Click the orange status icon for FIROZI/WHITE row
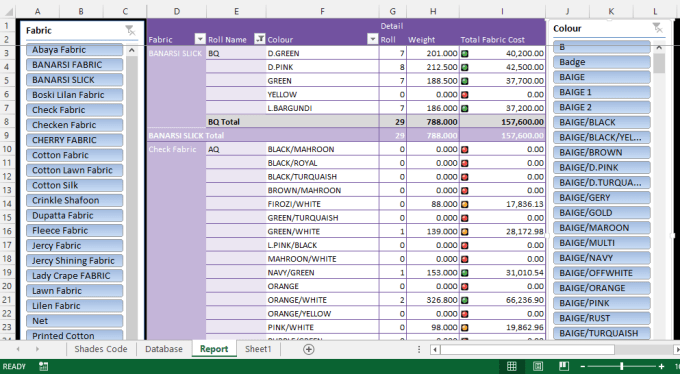 [464, 204]
